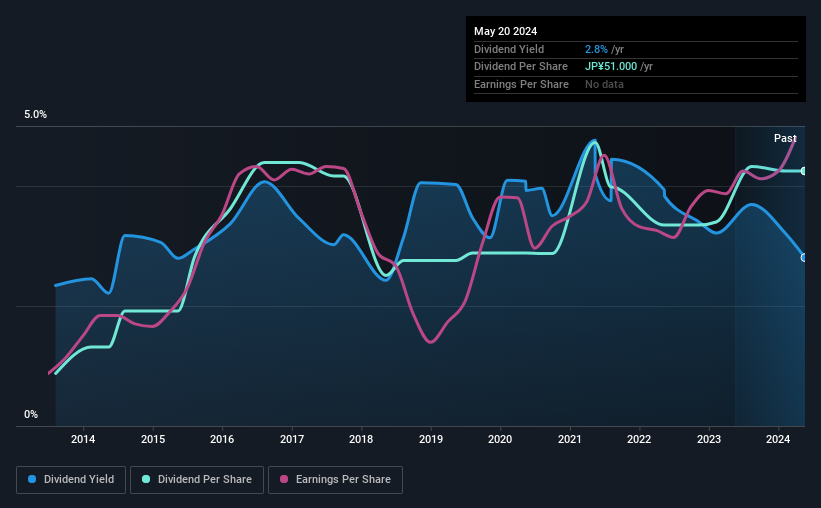Click the blue Dividend Yield legend dot

pos(32,479)
